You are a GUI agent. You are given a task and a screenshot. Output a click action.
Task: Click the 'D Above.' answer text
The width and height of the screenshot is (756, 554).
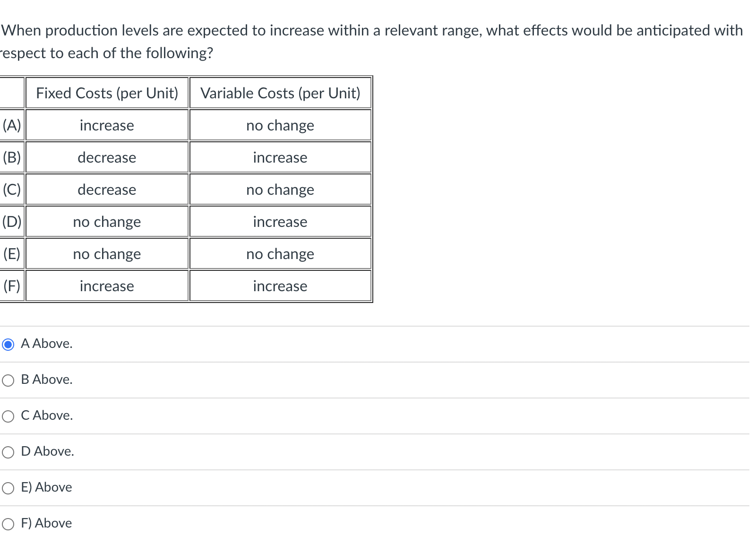pyautogui.click(x=47, y=451)
